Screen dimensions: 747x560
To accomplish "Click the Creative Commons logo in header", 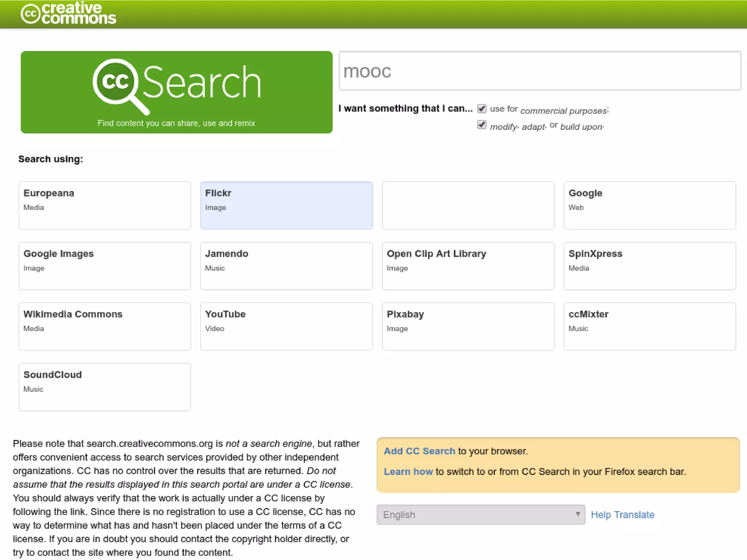I will point(69,13).
